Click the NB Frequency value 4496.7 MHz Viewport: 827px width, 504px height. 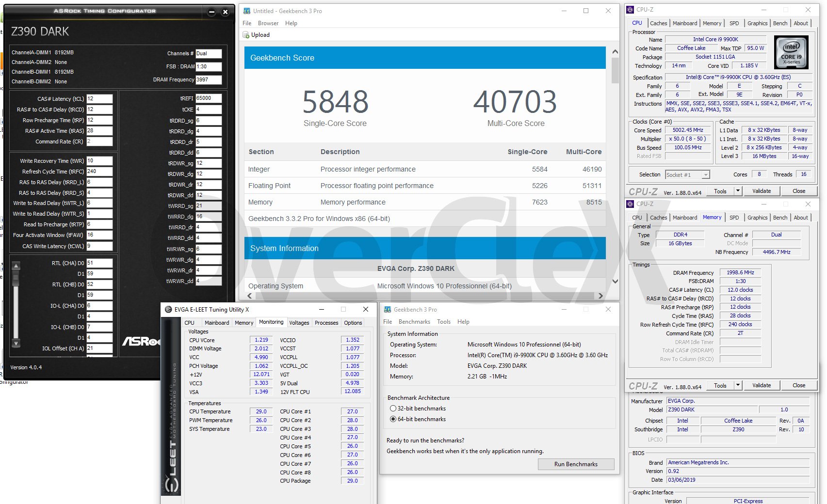(x=776, y=252)
